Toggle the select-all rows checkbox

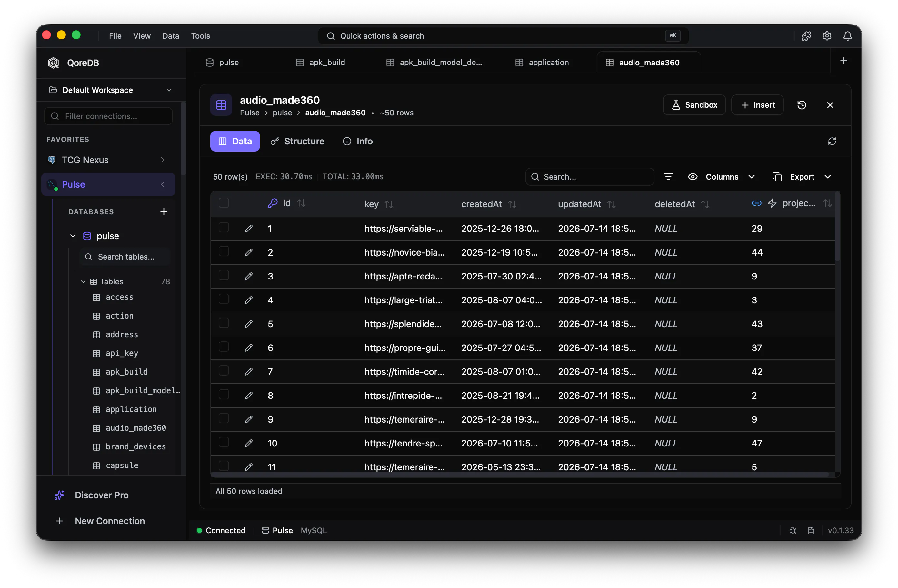[x=224, y=203]
